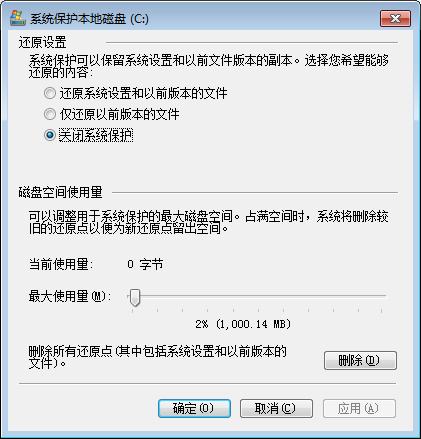Click the middle of the 最大使用量 slider track
The height and width of the screenshot is (439, 421).
[257, 296]
